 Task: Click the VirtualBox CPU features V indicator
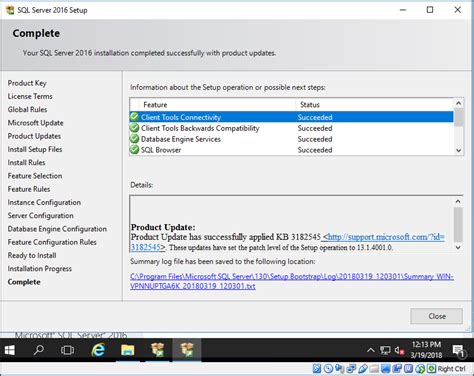408,368
